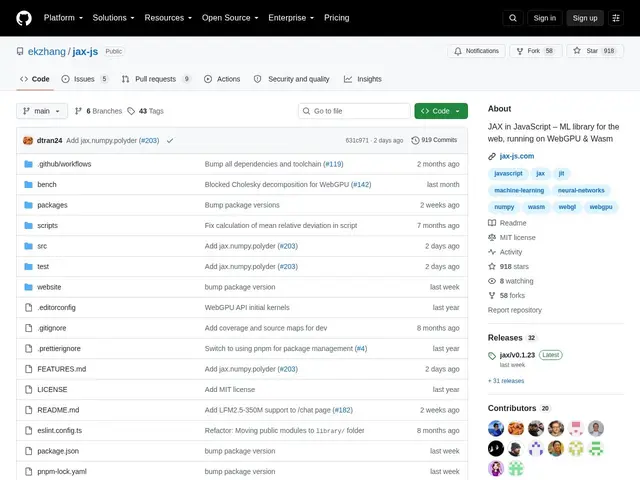Open the main branch selector dropdown
Viewport: 640px width, 480px height.
click(42, 111)
